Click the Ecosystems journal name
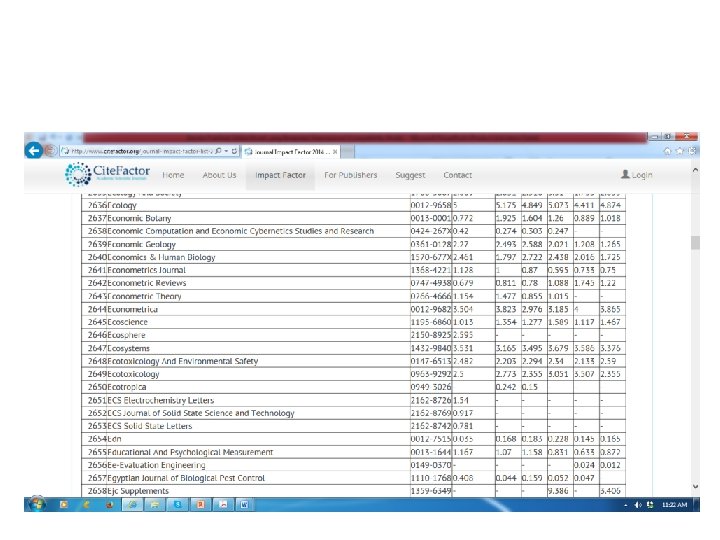This screenshot has width=720, height=540. (129, 348)
